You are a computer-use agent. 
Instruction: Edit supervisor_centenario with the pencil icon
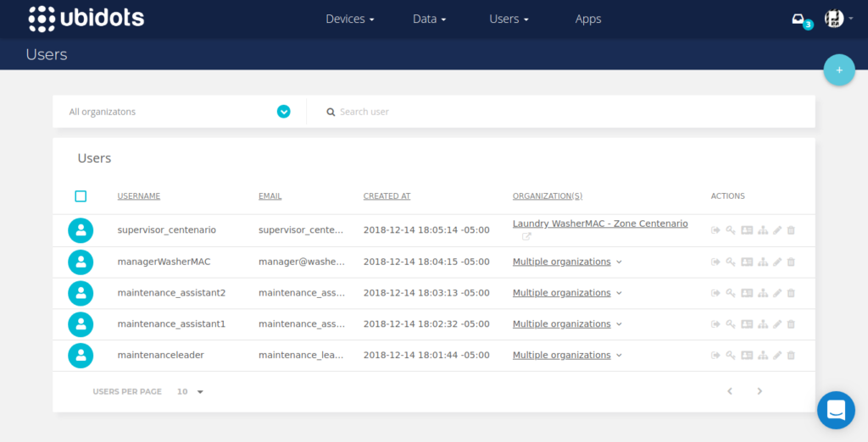(777, 230)
